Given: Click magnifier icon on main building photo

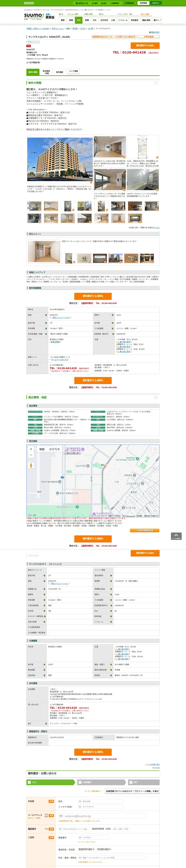Looking at the screenshot, I should click(91, 182).
